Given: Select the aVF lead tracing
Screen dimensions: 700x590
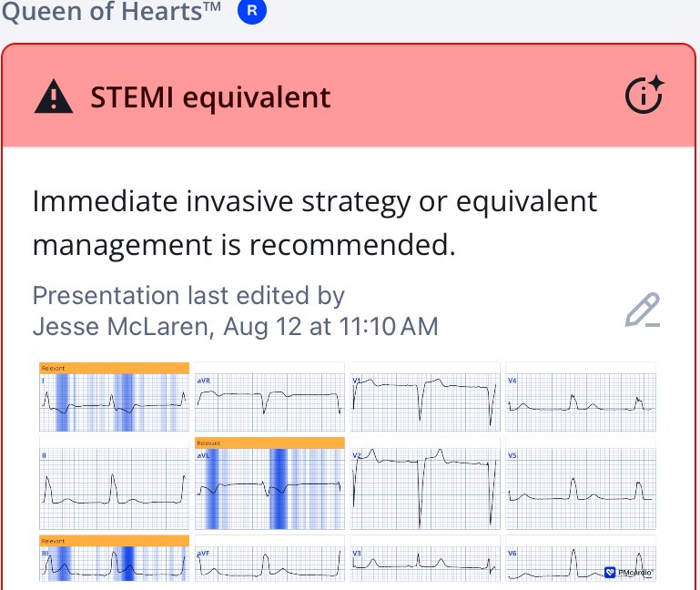Looking at the screenshot, I should (269, 558).
